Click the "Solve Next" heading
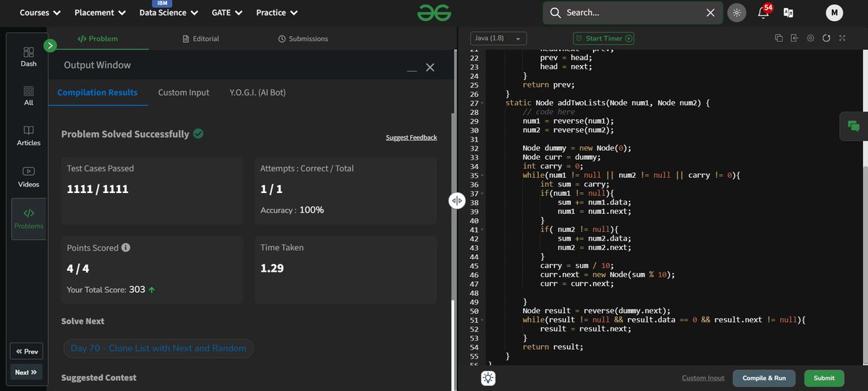Image resolution: width=868 pixels, height=391 pixels. (82, 321)
